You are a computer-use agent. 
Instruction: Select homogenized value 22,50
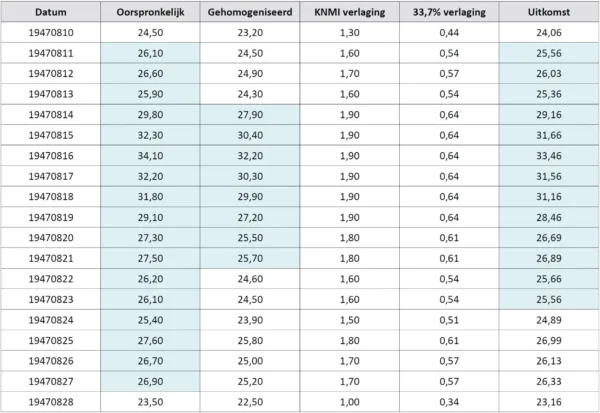(x=249, y=403)
